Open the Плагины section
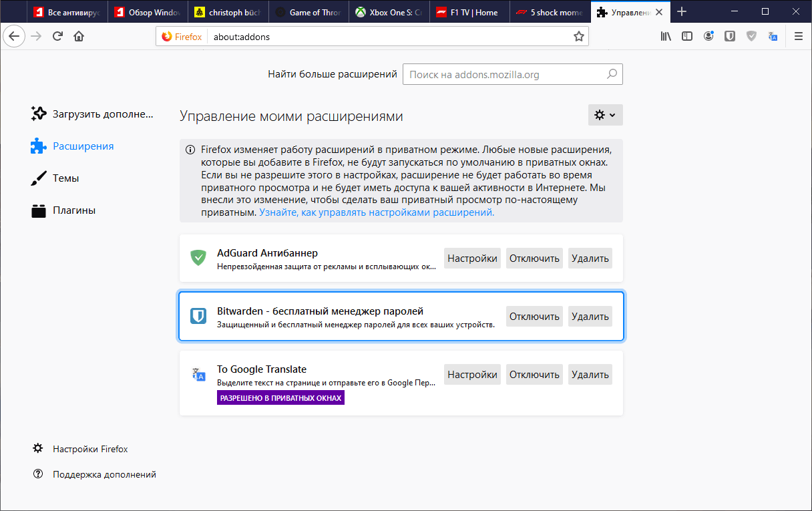The image size is (812, 511). click(x=75, y=210)
